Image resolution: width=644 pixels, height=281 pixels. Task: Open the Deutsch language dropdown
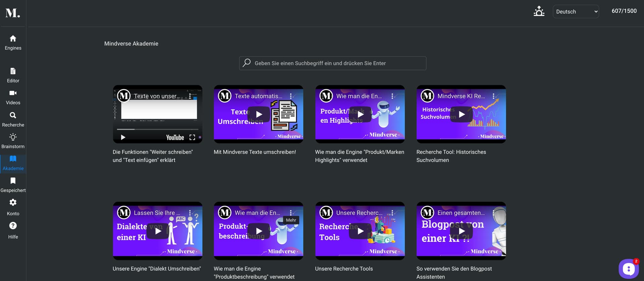pos(576,11)
